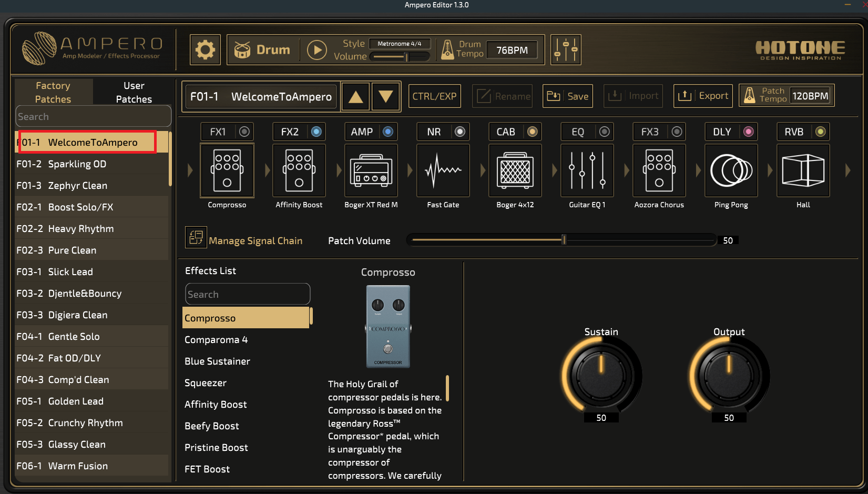868x494 pixels.
Task: Click the arrow before the FX1 slot
Action: 190,170
